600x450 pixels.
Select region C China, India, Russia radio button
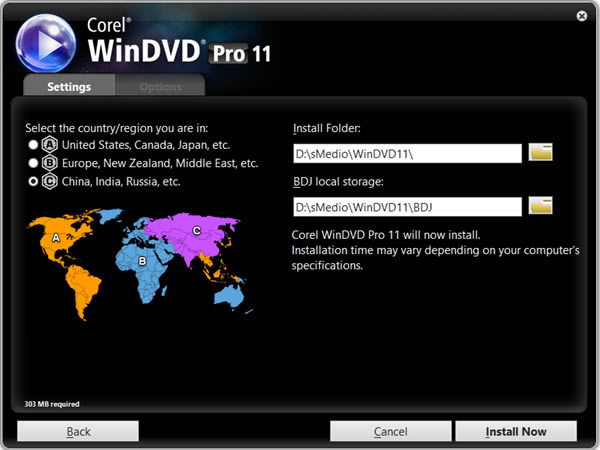[x=33, y=181]
